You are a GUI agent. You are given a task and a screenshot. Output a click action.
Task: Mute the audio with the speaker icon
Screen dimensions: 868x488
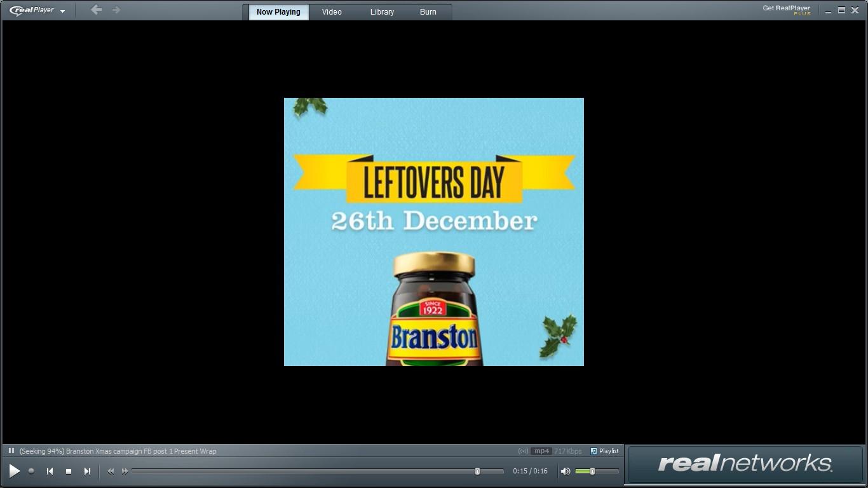coord(565,471)
